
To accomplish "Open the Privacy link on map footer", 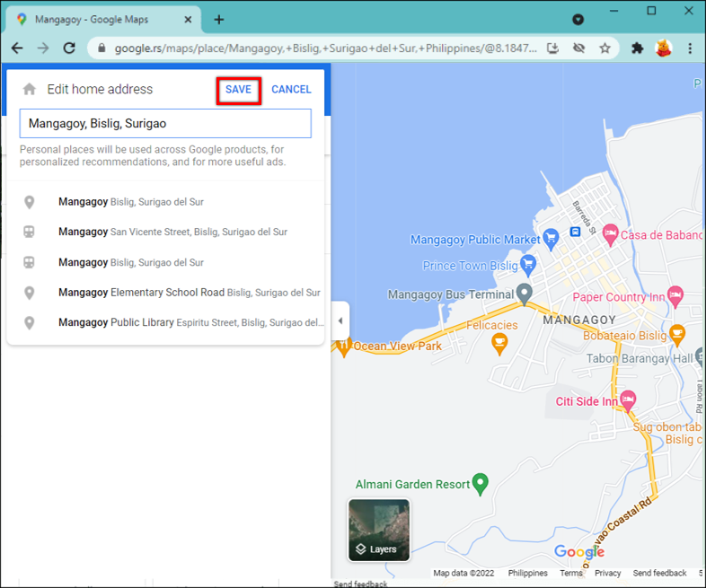I will click(x=607, y=573).
